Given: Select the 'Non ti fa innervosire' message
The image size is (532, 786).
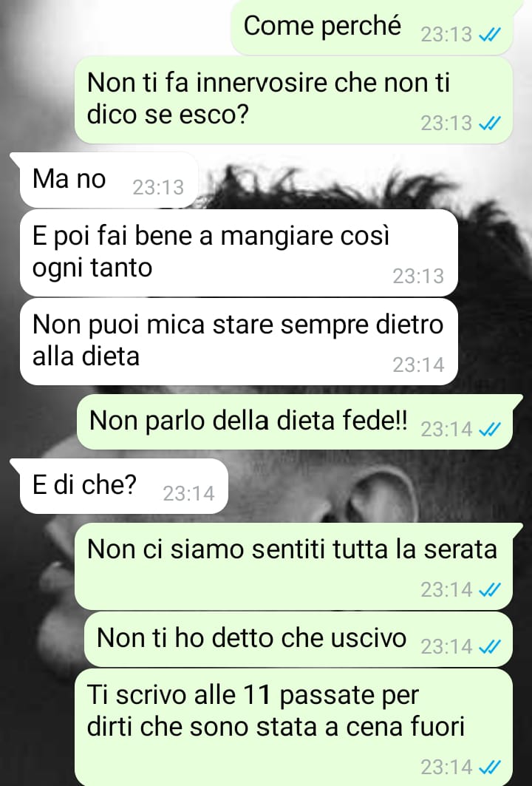Looking at the screenshot, I should click(293, 100).
